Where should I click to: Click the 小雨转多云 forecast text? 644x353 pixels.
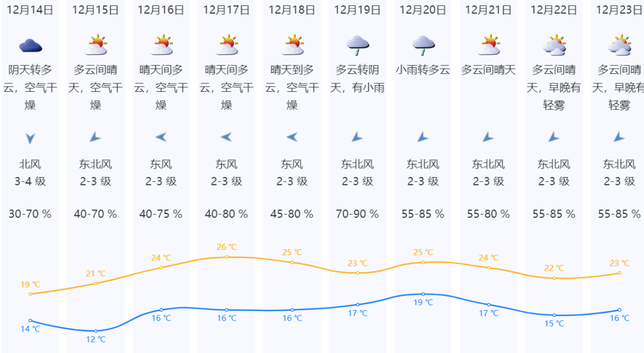pos(423,70)
